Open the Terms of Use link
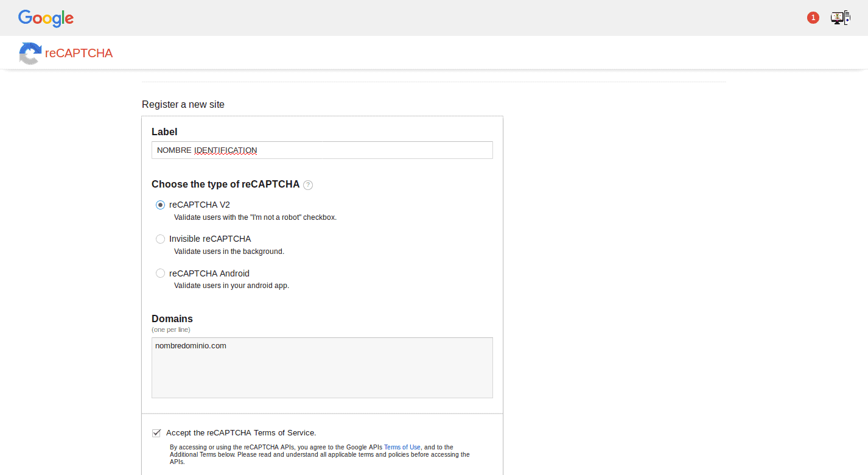 (x=402, y=447)
